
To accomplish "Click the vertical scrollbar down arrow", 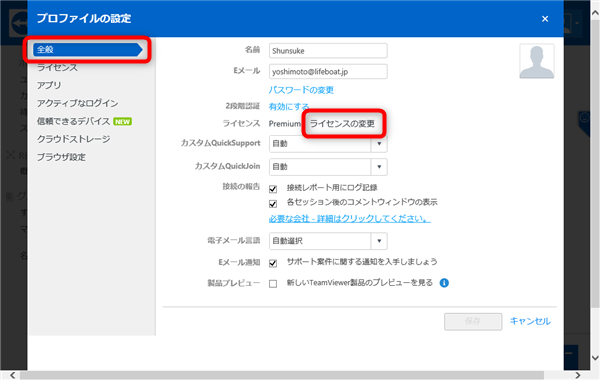I will [595, 358].
